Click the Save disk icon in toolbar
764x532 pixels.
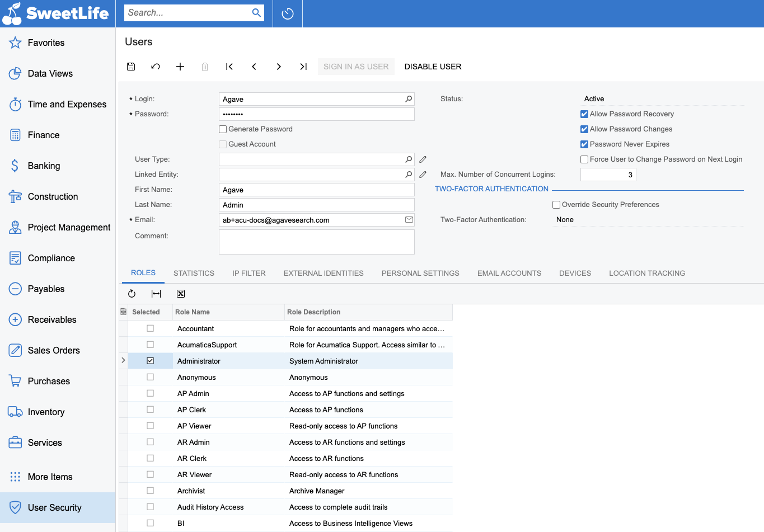131,67
